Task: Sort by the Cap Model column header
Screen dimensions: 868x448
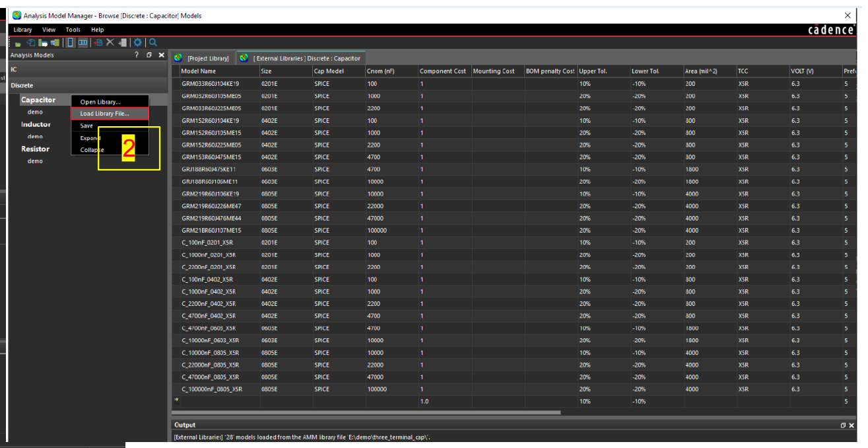Action: point(338,71)
